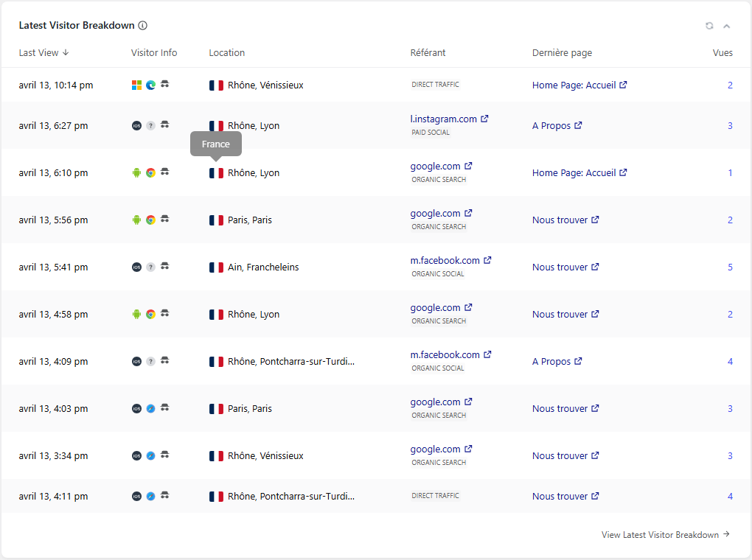This screenshot has width=752, height=560.
Task: Click the Edge browser icon in 10:14 pm row
Action: point(150,85)
